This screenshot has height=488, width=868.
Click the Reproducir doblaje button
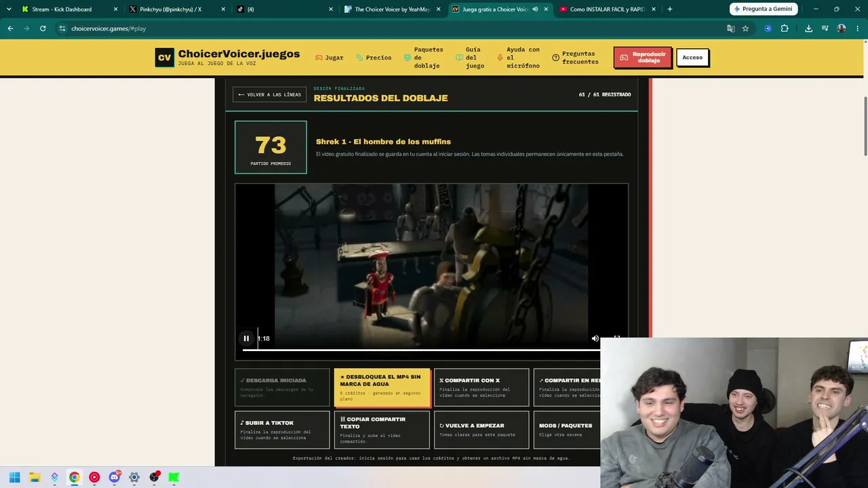[x=642, y=58]
